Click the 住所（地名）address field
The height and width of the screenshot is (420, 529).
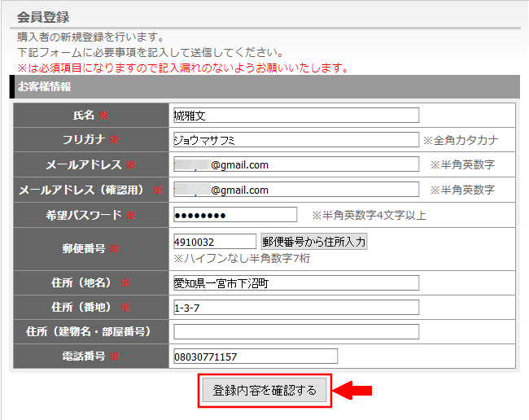pyautogui.click(x=296, y=282)
